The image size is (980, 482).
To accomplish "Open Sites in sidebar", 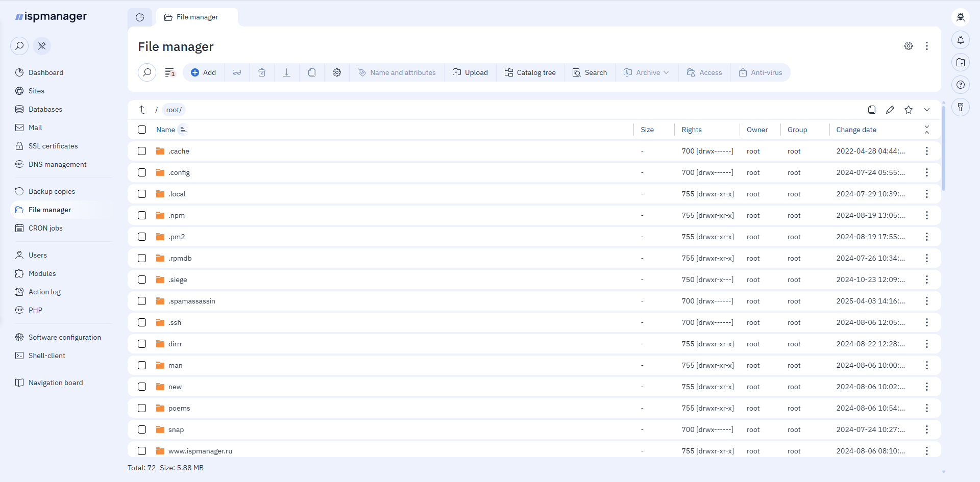I will (36, 91).
